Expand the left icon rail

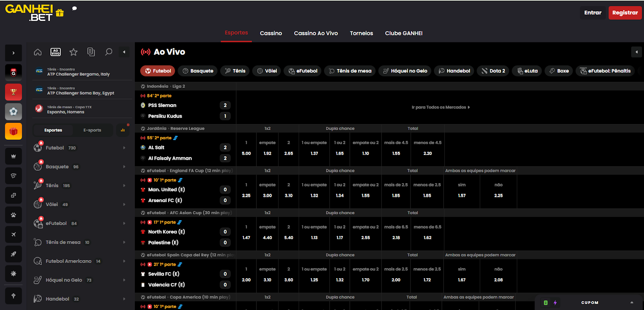point(13,53)
